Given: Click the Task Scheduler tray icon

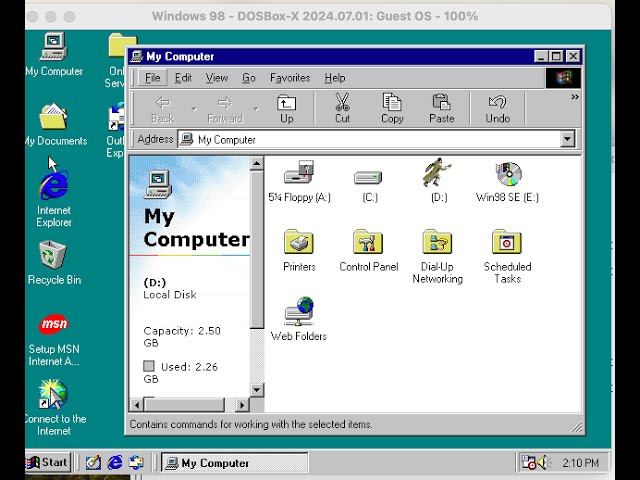Looking at the screenshot, I should (x=529, y=462).
